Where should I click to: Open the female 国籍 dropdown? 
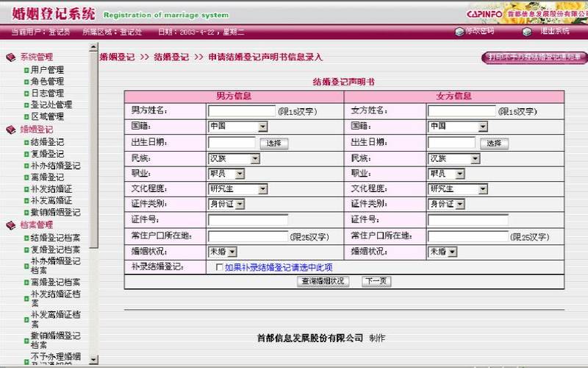coord(457,127)
